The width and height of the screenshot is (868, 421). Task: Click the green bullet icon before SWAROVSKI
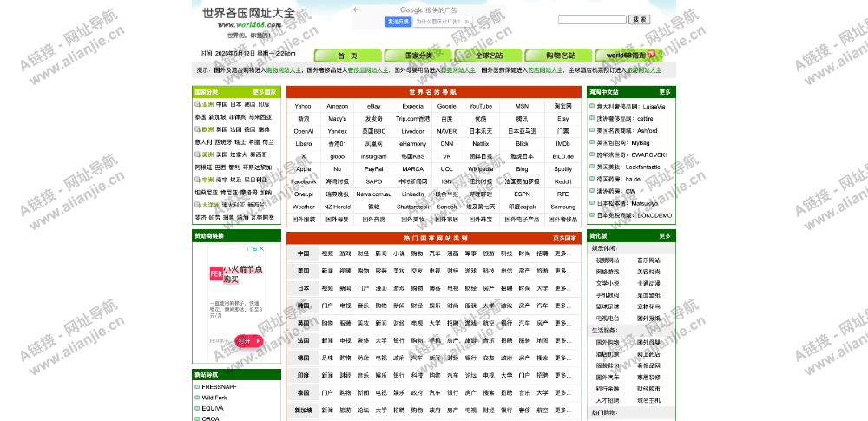(x=592, y=155)
